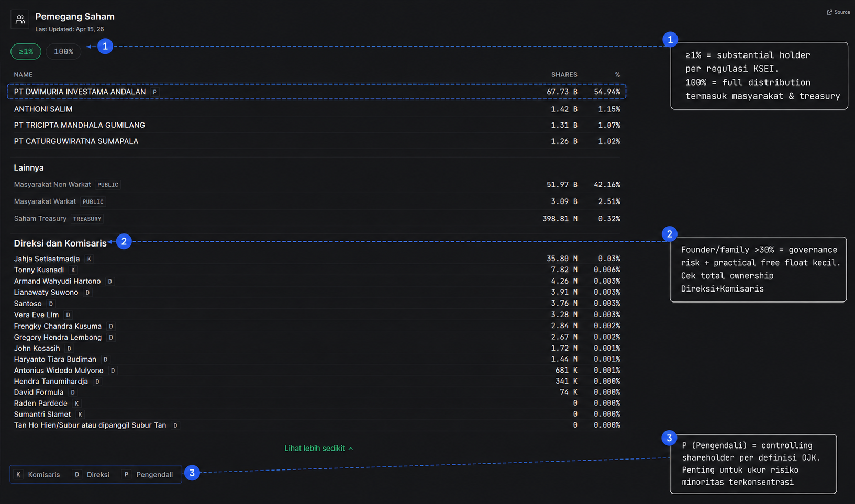Select the PT DWIMURIA INVESTAMA ANDALAN name
Screen dimensions: 855x504
pyautogui.click(x=80, y=92)
